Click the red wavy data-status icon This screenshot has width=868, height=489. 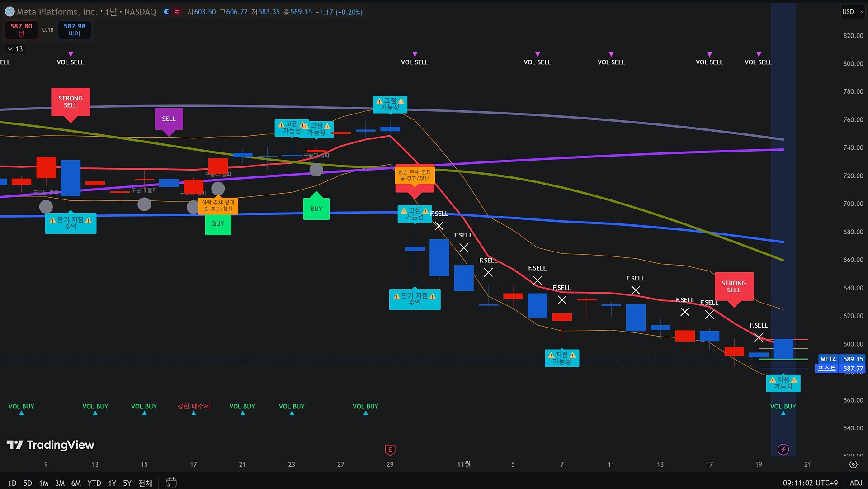pyautogui.click(x=177, y=12)
